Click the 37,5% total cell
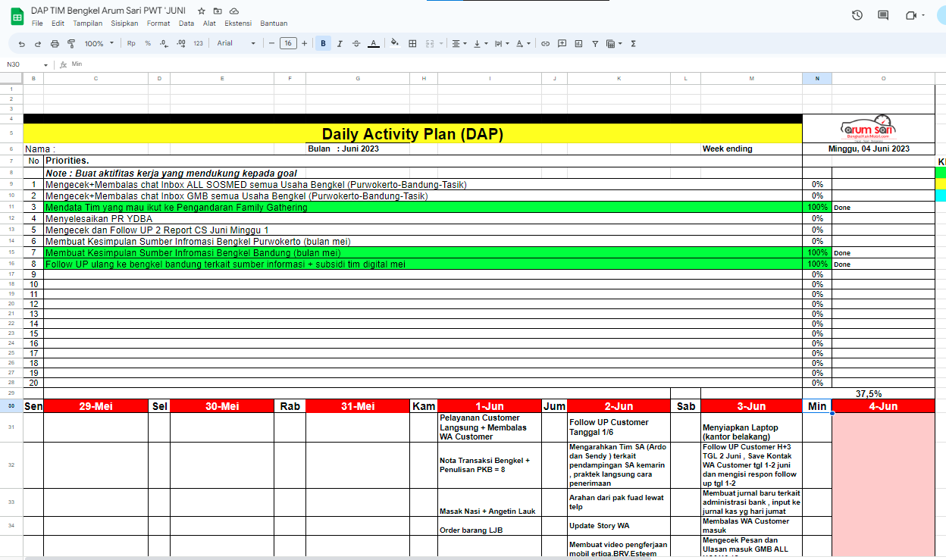Viewport: 946px width, 560px height. click(x=868, y=393)
